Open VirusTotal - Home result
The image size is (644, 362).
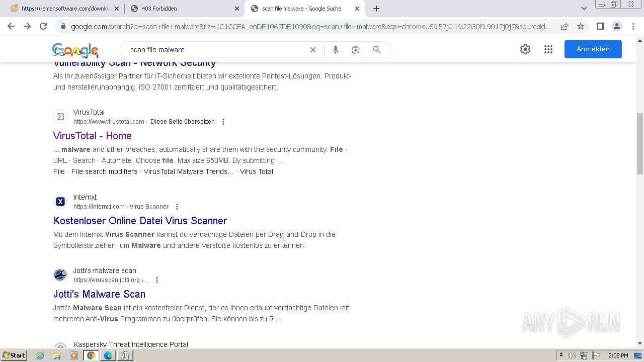coord(93,136)
